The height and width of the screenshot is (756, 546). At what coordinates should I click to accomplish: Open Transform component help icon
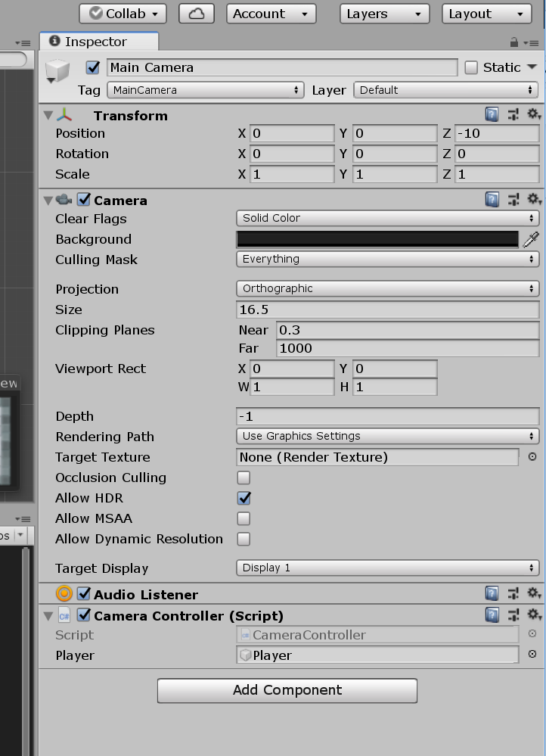click(x=492, y=115)
